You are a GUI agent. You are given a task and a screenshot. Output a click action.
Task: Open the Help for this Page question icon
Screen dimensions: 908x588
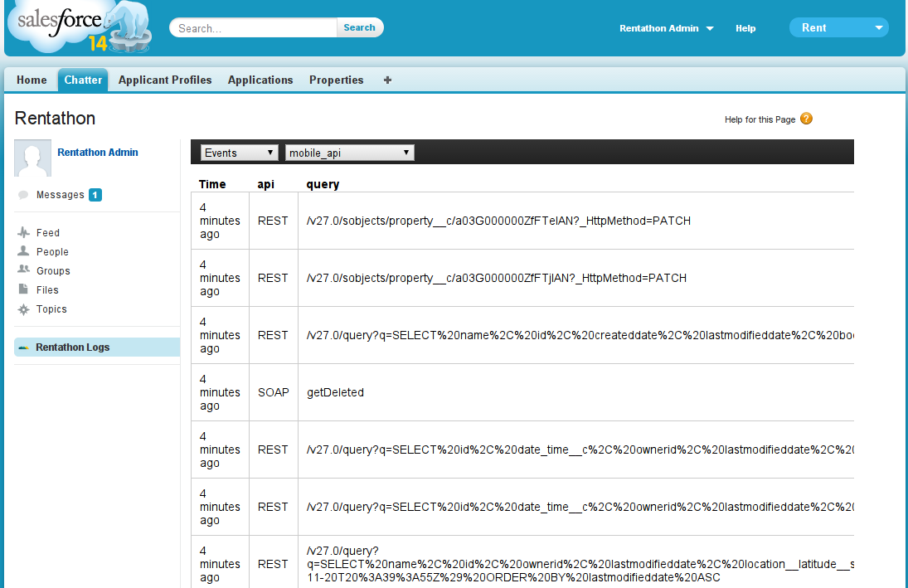point(806,119)
